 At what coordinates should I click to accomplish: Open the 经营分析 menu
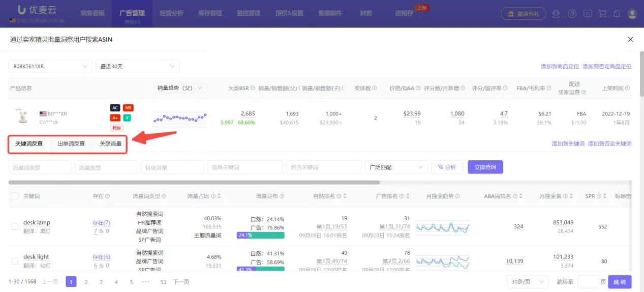click(x=171, y=13)
